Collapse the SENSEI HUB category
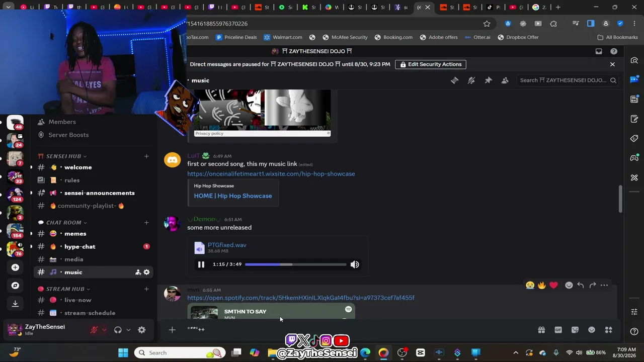The image size is (644, 362). pyautogui.click(x=63, y=156)
